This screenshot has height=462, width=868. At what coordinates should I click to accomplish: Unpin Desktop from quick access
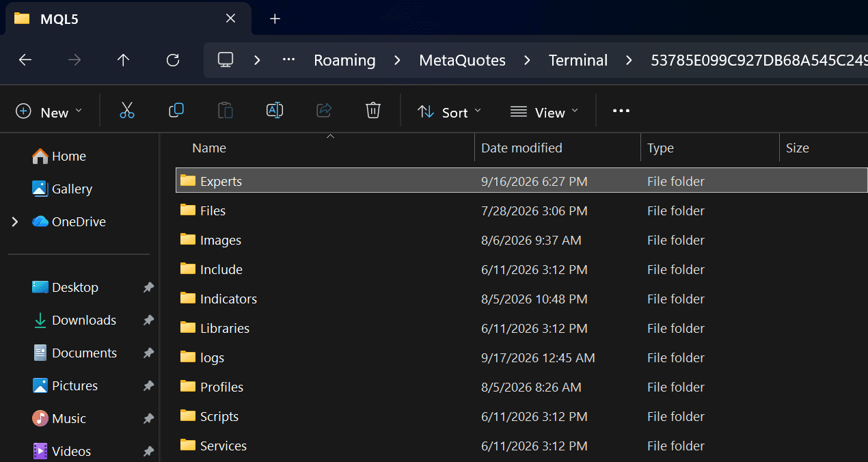click(x=148, y=288)
